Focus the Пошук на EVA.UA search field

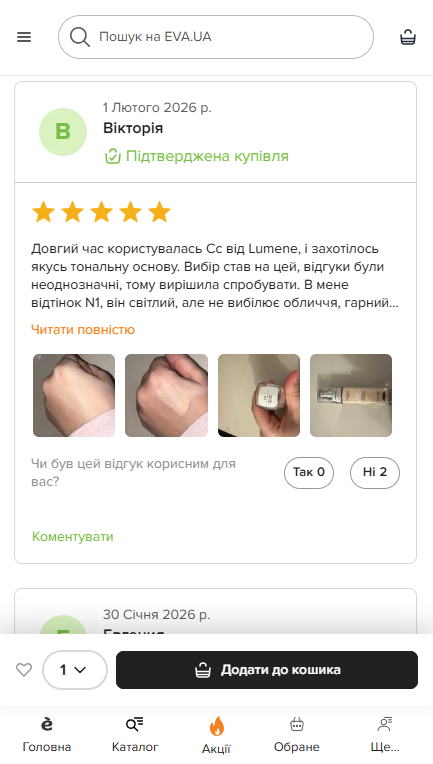pyautogui.click(x=216, y=37)
